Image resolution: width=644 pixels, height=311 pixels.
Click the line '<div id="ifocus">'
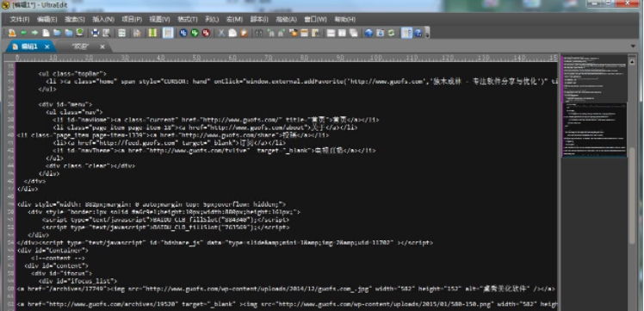[x=62, y=273]
